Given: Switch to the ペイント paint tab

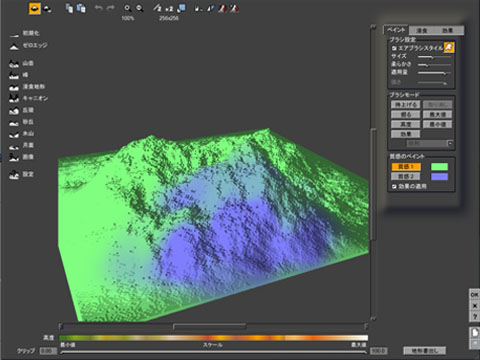Looking at the screenshot, I should click(396, 30).
